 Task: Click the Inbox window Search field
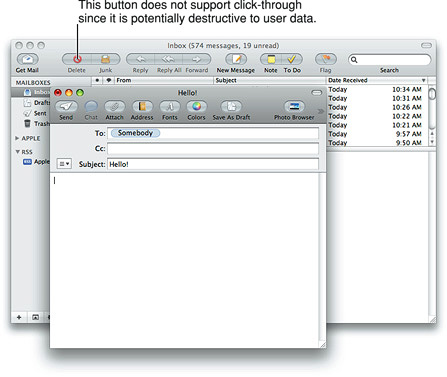[389, 60]
